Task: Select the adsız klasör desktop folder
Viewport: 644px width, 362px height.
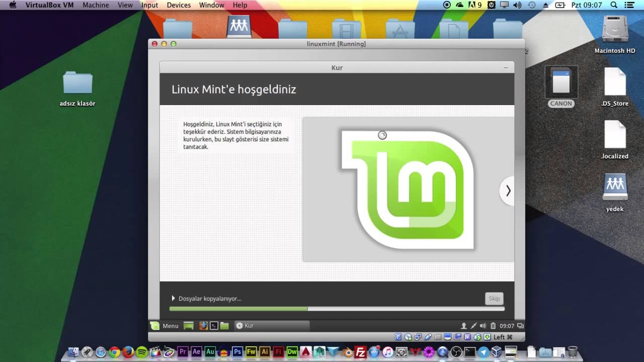Action: pyautogui.click(x=77, y=88)
